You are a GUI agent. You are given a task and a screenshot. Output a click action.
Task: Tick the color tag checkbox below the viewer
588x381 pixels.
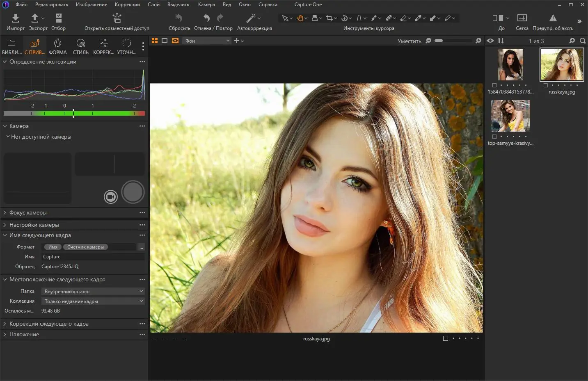[446, 338]
